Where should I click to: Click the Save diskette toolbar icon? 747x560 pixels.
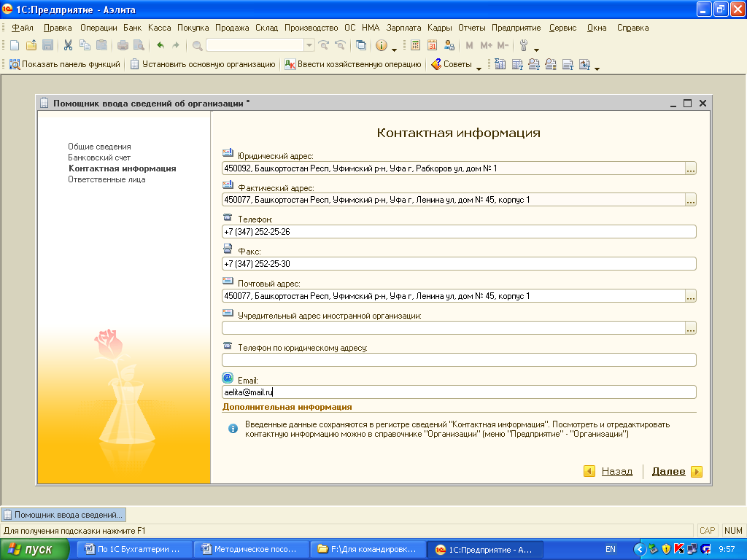click(x=47, y=45)
